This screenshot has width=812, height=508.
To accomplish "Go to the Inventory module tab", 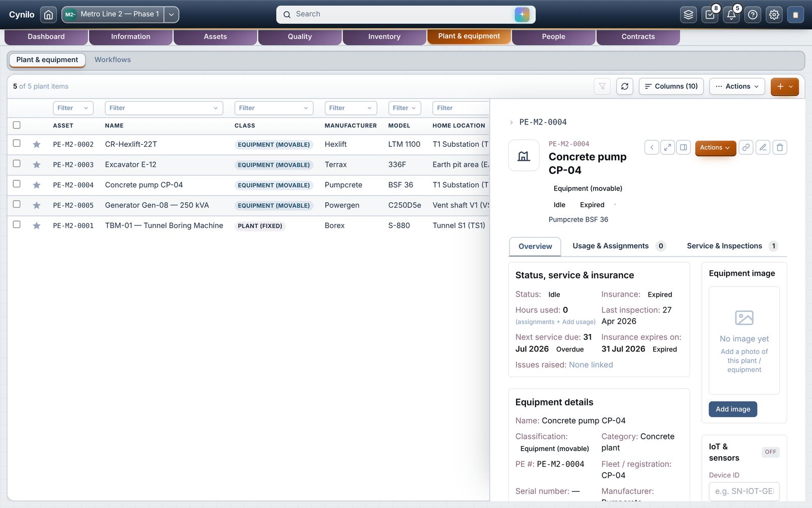I will tap(384, 37).
